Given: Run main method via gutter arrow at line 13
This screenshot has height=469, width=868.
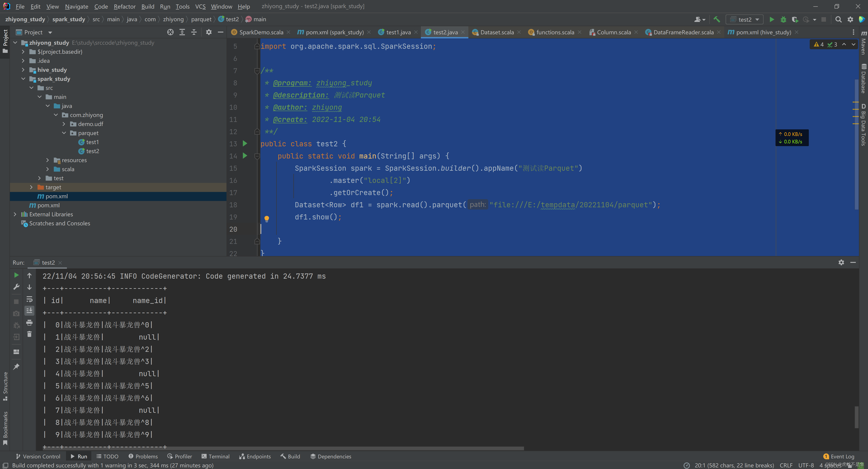Looking at the screenshot, I should tap(245, 143).
